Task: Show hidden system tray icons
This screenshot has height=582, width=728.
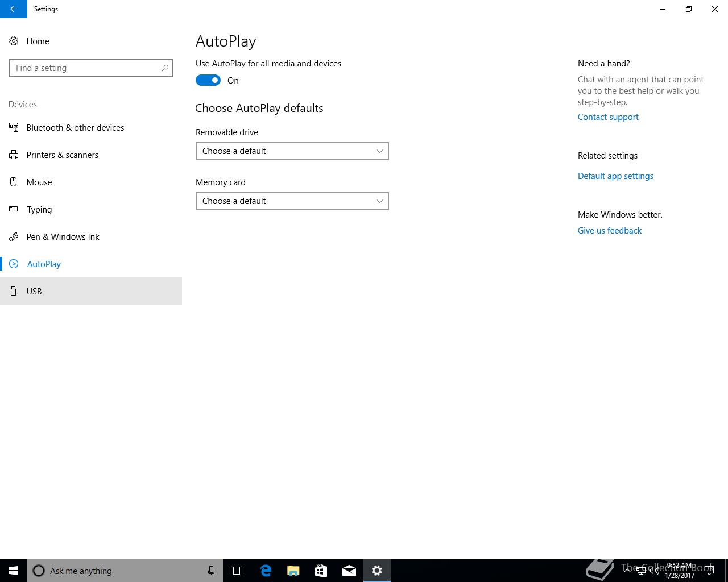Action: click(x=627, y=570)
